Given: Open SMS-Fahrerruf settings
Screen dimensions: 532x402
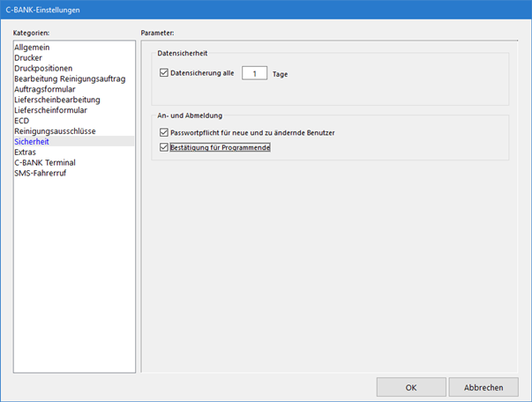Looking at the screenshot, I should click(x=41, y=174).
